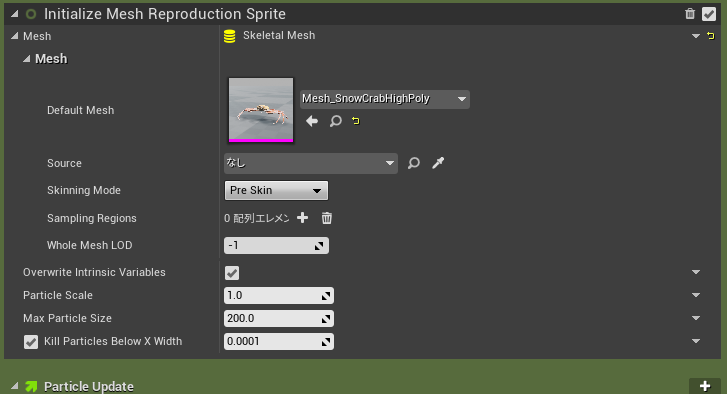727x394 pixels.
Task: Click the Particle Scale value field
Action: (x=279, y=295)
